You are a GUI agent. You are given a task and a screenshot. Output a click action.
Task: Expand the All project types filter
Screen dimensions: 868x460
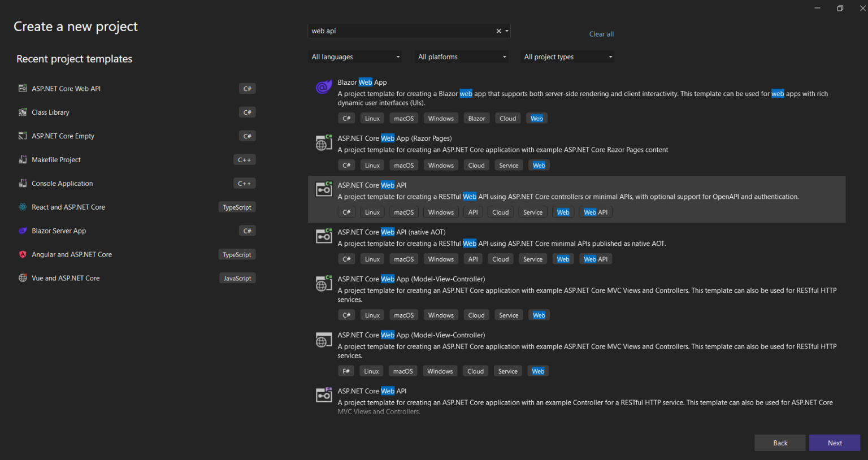(567, 57)
